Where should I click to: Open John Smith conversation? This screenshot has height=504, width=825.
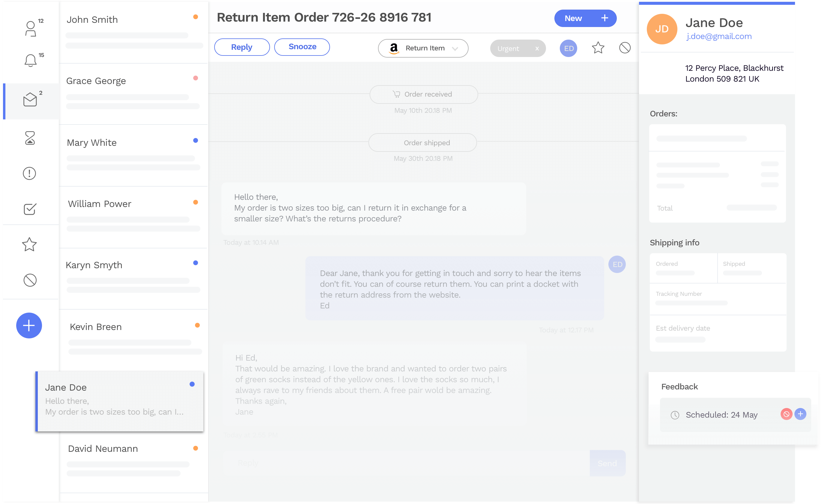(133, 32)
